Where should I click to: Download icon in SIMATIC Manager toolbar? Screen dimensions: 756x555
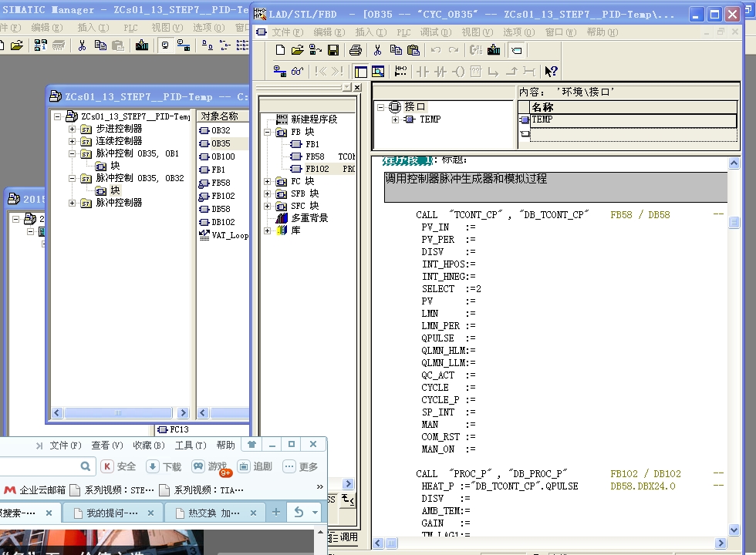pyautogui.click(x=142, y=45)
